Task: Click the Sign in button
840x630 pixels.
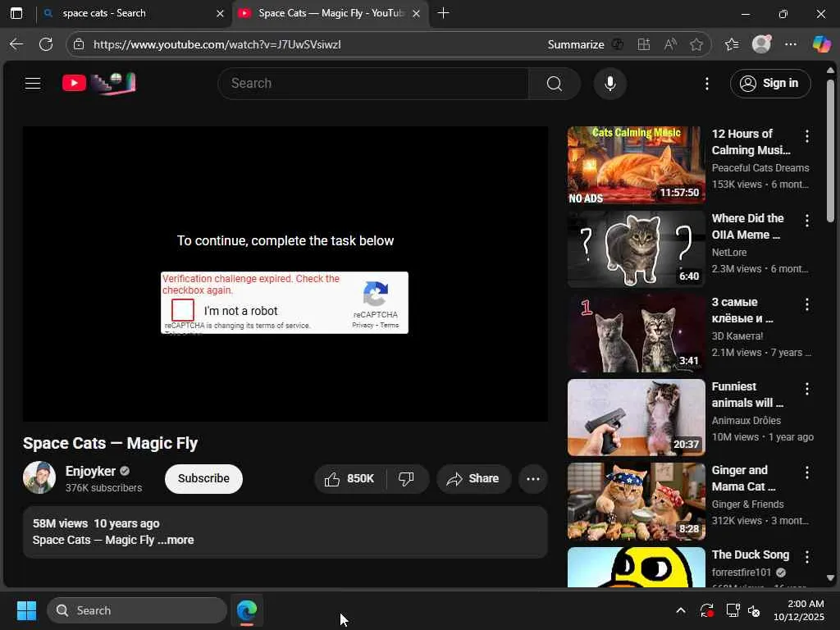Action: [769, 84]
